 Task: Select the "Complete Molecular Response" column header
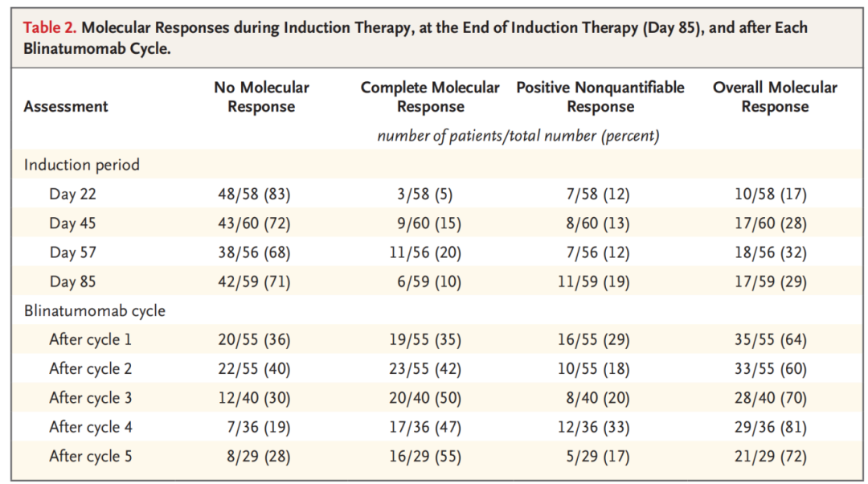pos(430,97)
